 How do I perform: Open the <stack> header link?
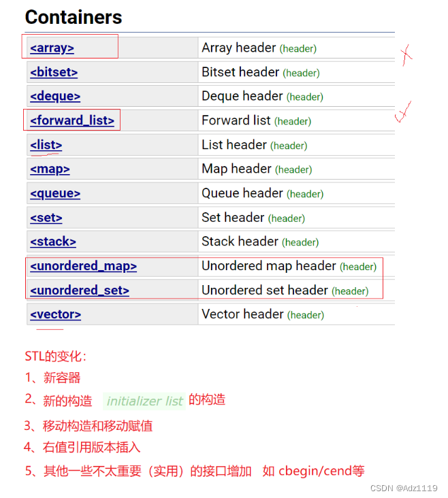(x=53, y=242)
